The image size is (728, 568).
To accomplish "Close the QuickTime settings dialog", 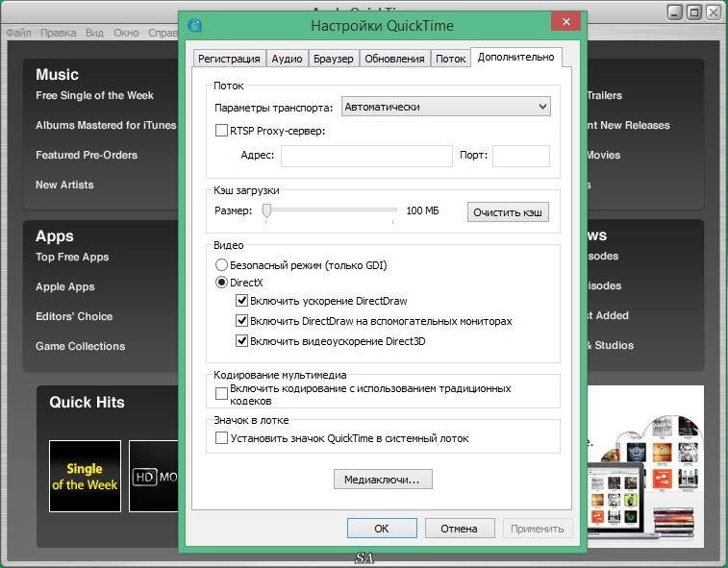I will [x=566, y=21].
